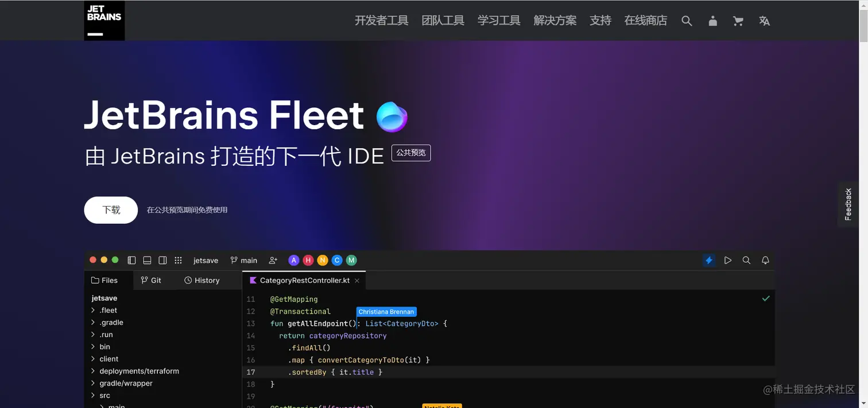The image size is (868, 408).
Task: Click Christiana Brennan's collaborator avatar H
Action: click(308, 260)
